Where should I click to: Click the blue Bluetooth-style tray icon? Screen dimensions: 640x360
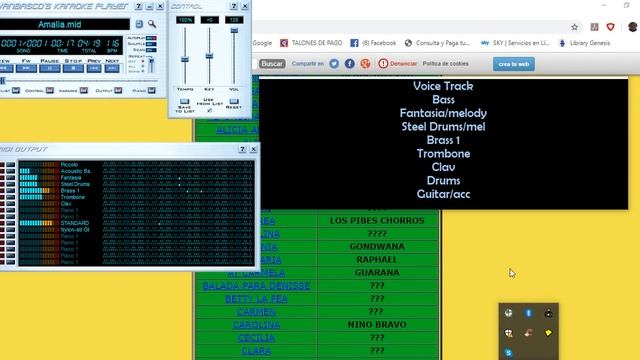pyautogui.click(x=529, y=313)
